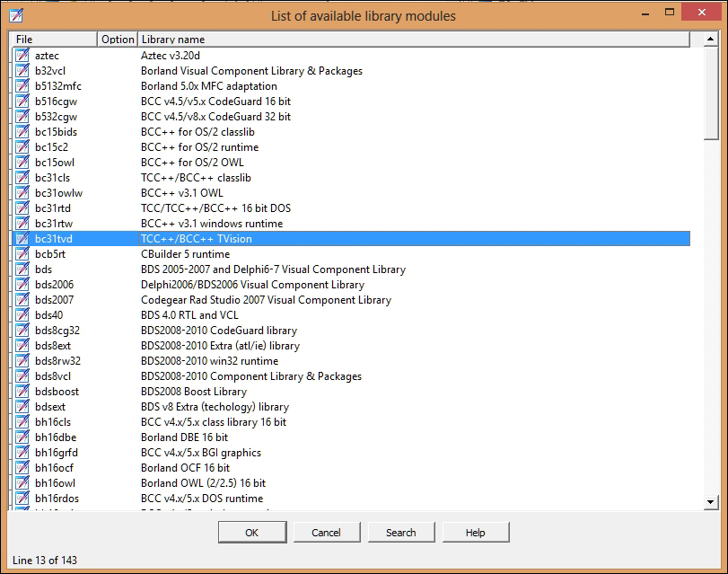Image resolution: width=728 pixels, height=574 pixels.
Task: Select the bc31cls signature icon
Action: pyautogui.click(x=22, y=178)
